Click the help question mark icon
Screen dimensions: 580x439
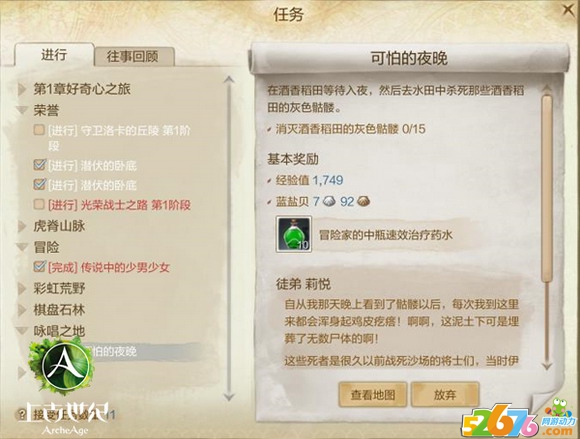(22, 415)
